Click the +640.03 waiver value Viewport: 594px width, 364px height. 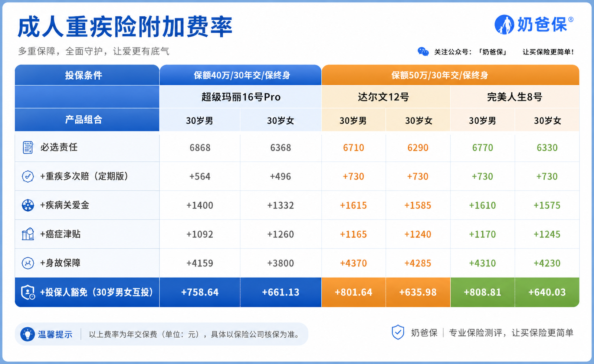click(547, 292)
